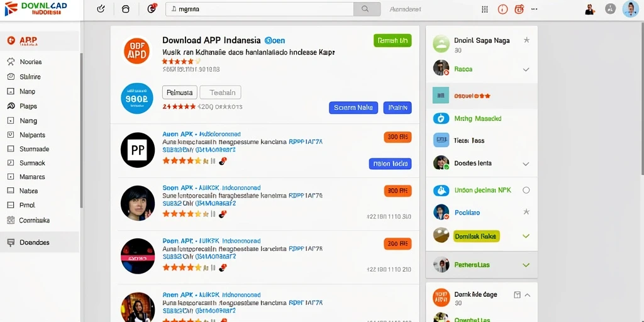Click the Sumaok sidebar icon
The image size is (644, 322).
11,163
